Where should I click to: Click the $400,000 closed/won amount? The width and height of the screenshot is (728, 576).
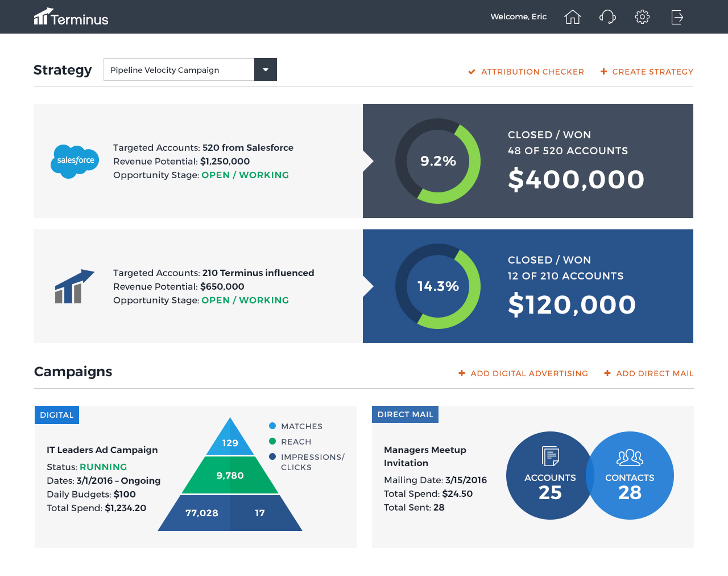[x=576, y=180]
